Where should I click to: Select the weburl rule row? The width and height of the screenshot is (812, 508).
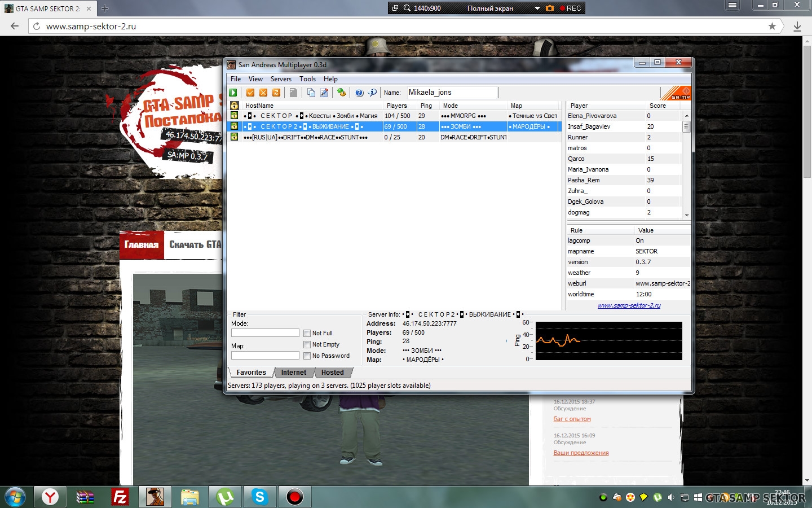pyautogui.click(x=629, y=283)
